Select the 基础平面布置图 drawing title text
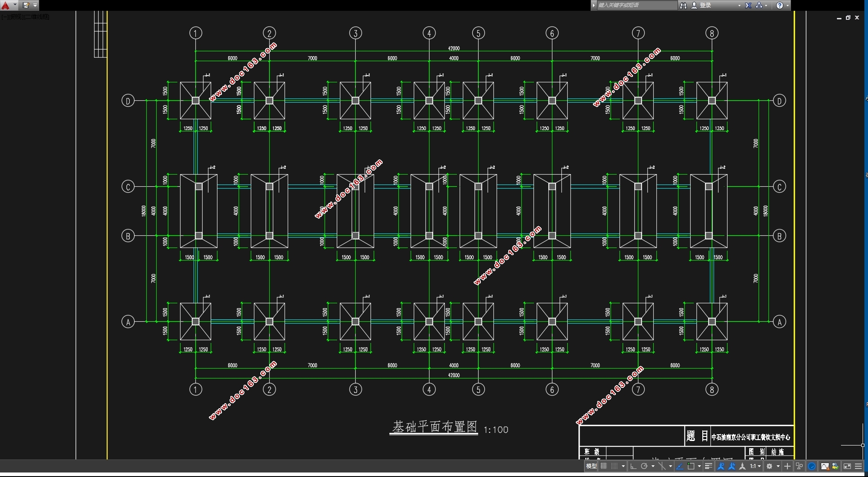Image resolution: width=868 pixels, height=477 pixels. [x=434, y=427]
